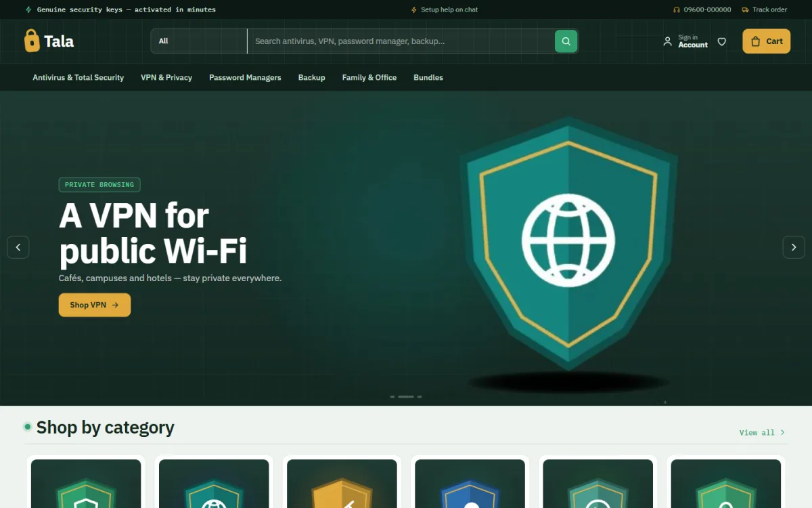Open Family & Office menu
This screenshot has height=508, width=812.
pos(369,77)
